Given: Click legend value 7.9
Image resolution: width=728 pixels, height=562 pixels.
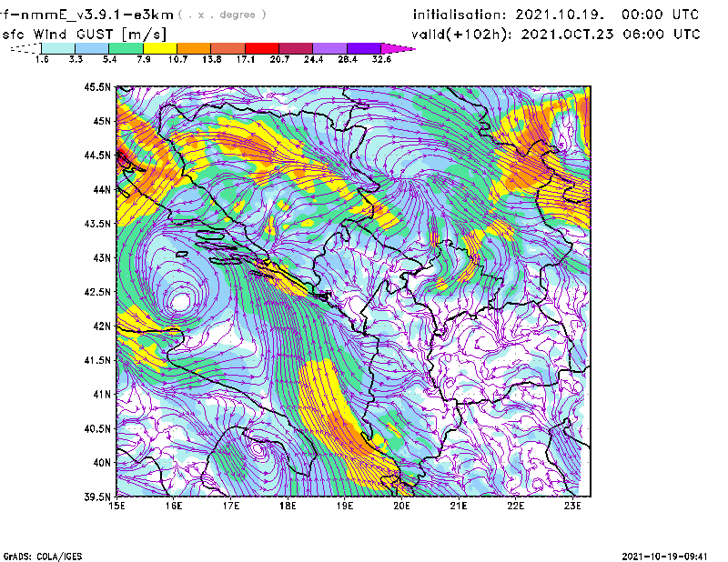Looking at the screenshot, I should (144, 59).
